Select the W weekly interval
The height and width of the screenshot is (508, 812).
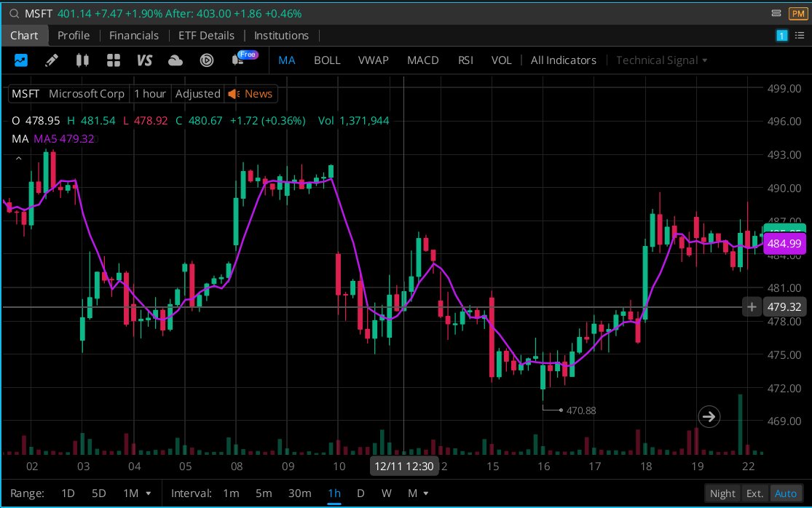pos(386,493)
